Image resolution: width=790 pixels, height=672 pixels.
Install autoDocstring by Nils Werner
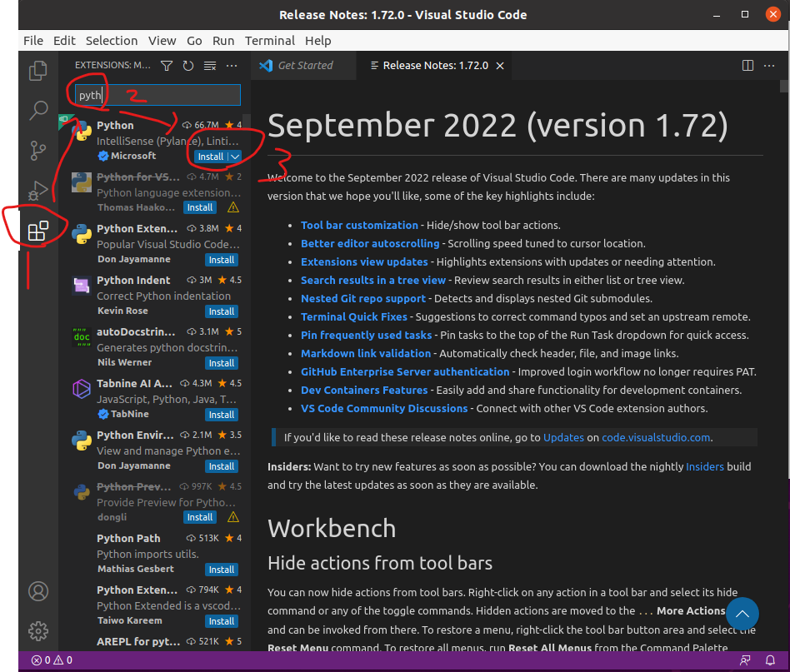(x=222, y=363)
